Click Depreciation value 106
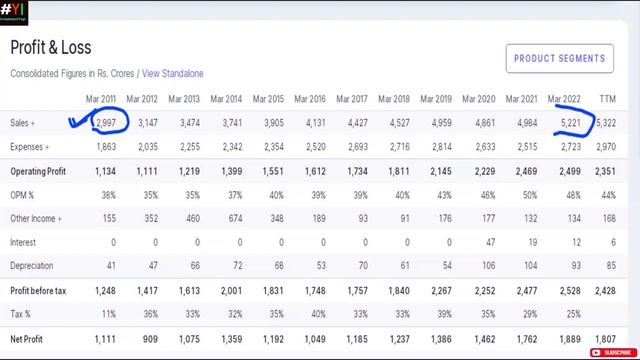The width and height of the screenshot is (640, 360). (x=489, y=266)
